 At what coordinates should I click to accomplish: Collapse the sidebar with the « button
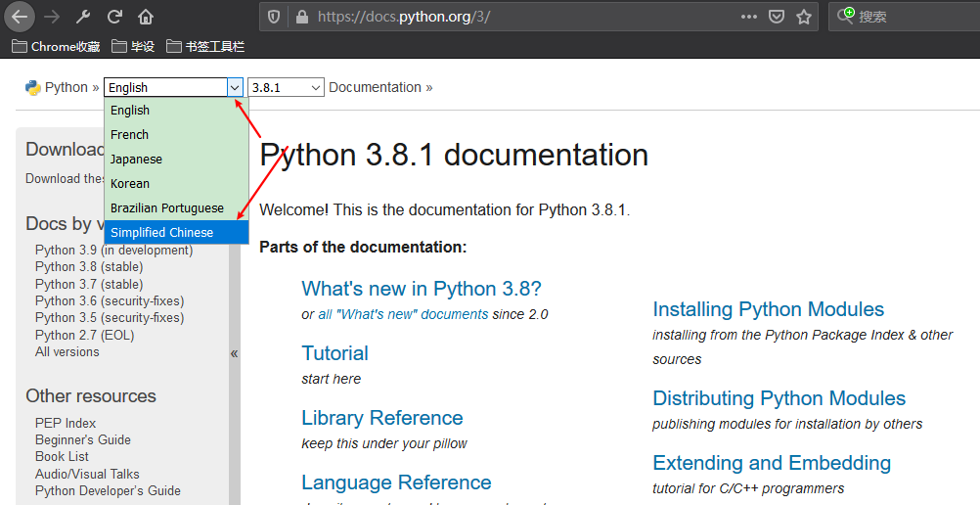[235, 353]
